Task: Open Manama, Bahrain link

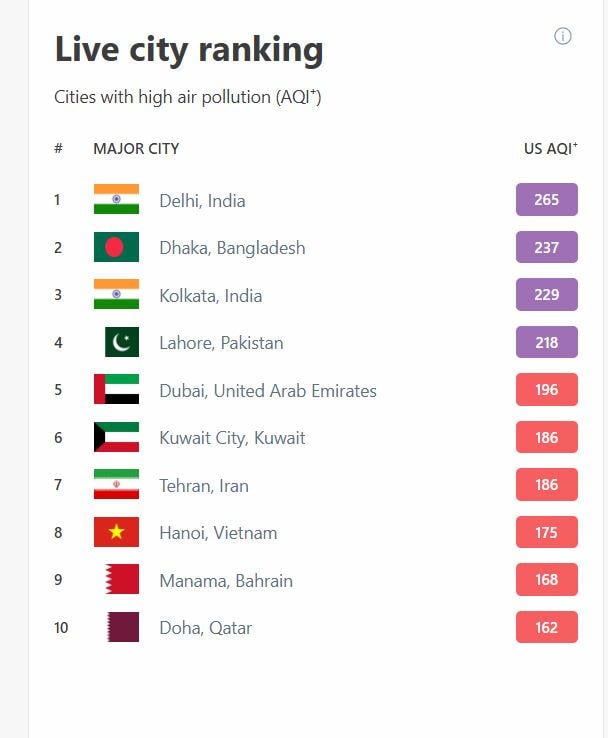Action: click(226, 581)
